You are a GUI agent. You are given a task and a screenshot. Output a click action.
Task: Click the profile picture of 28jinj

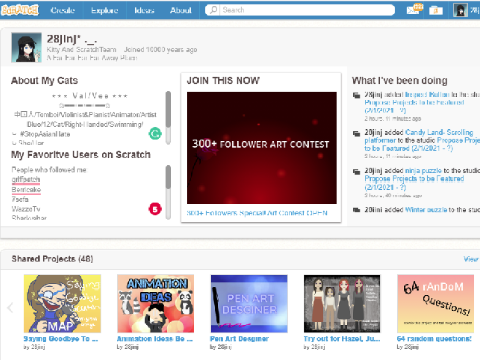pyautogui.click(x=26, y=47)
